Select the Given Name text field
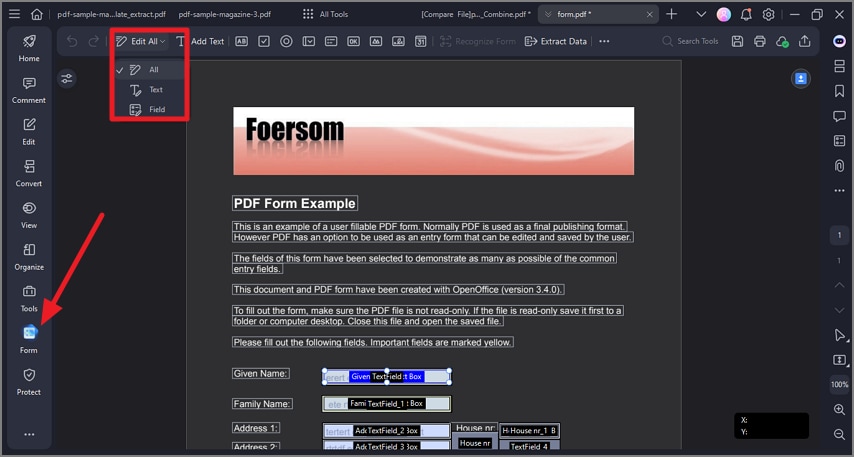 pos(387,376)
